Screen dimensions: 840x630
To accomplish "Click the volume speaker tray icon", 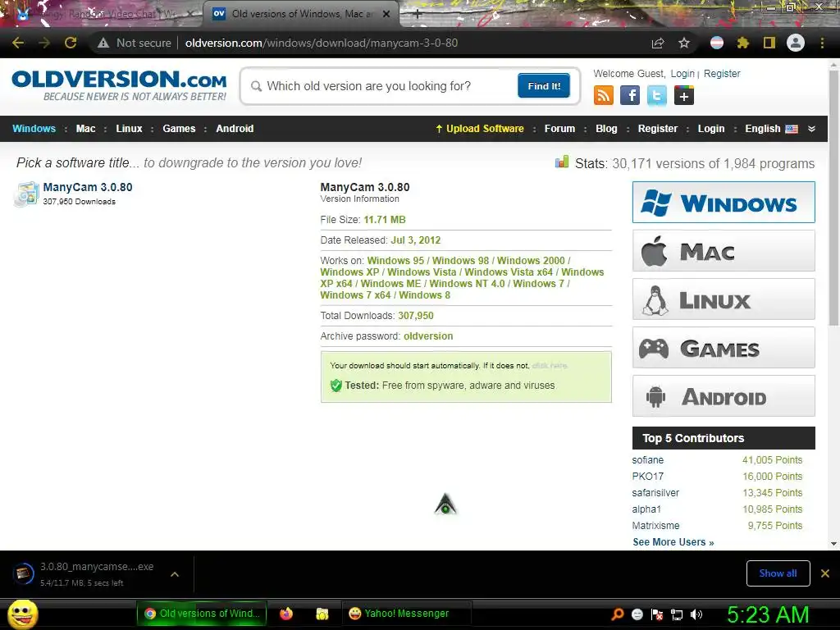I will point(696,614).
